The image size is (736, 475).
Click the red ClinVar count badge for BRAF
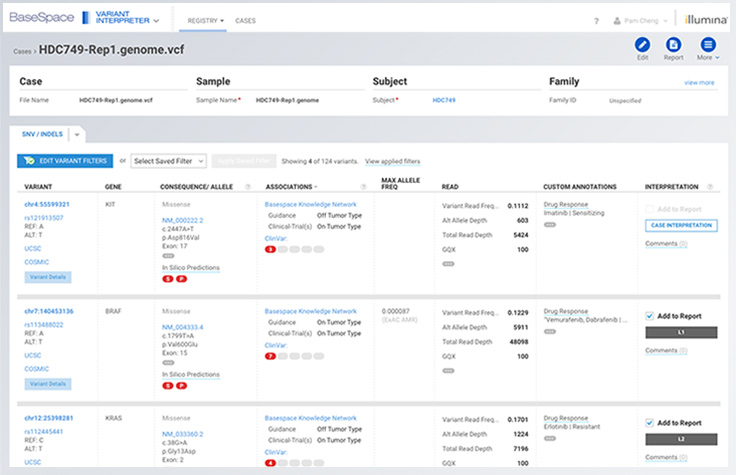pos(270,356)
